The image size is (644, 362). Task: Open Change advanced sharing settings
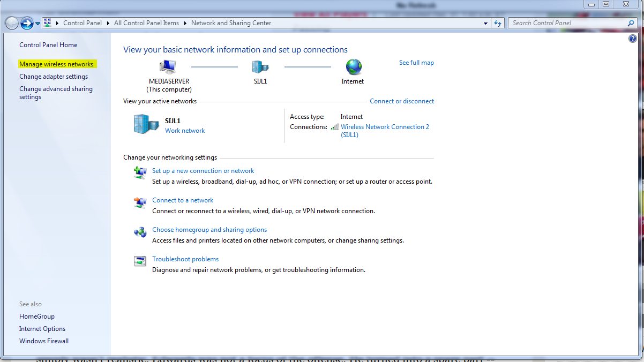coord(56,93)
